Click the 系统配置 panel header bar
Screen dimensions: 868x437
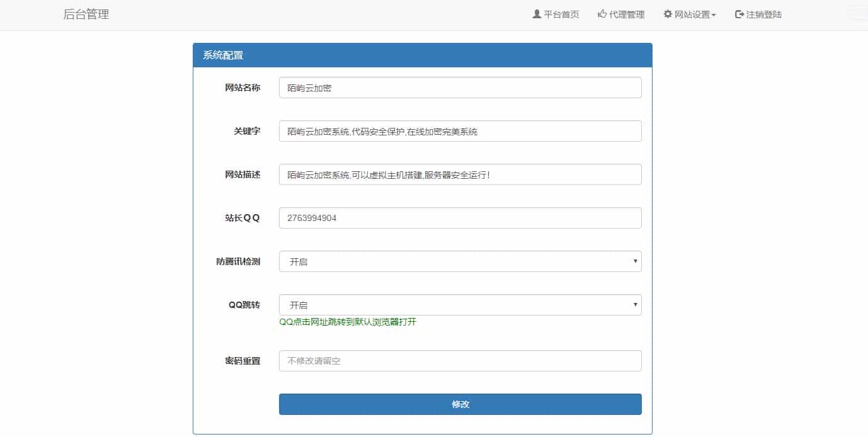(422, 55)
